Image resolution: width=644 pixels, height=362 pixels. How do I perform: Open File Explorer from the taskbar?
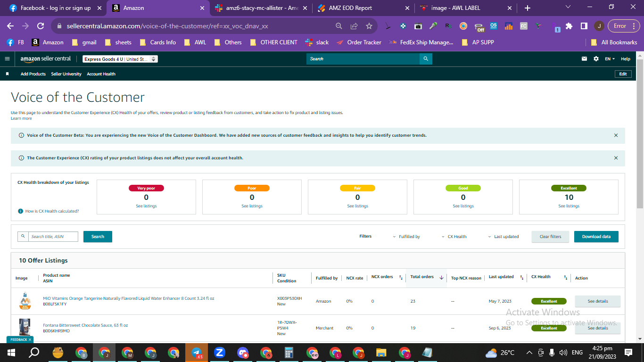pos(381,353)
